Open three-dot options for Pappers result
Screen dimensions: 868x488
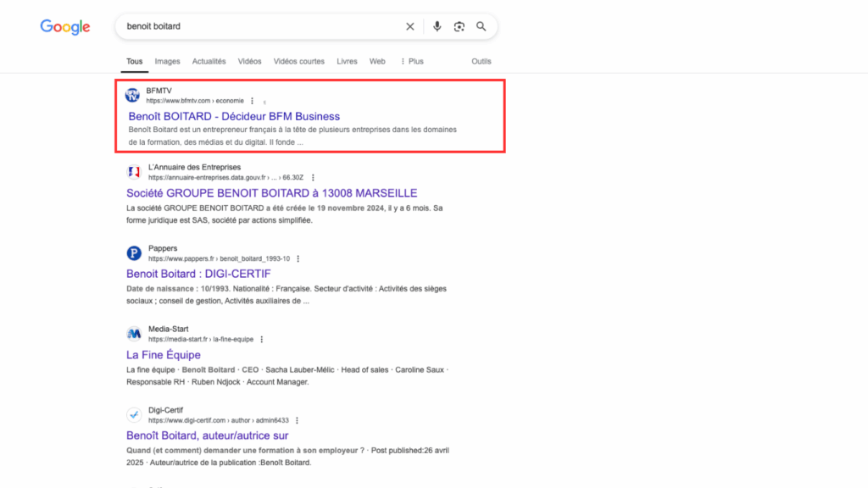[x=298, y=258]
